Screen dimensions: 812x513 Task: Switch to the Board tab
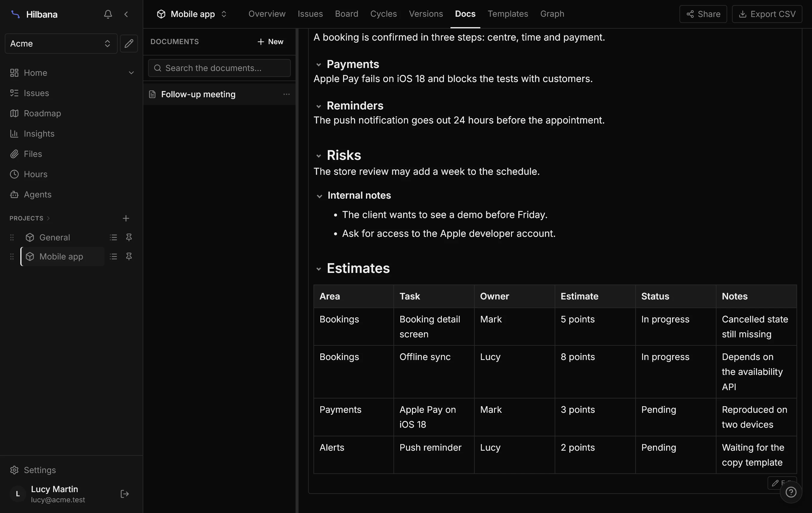click(x=346, y=14)
